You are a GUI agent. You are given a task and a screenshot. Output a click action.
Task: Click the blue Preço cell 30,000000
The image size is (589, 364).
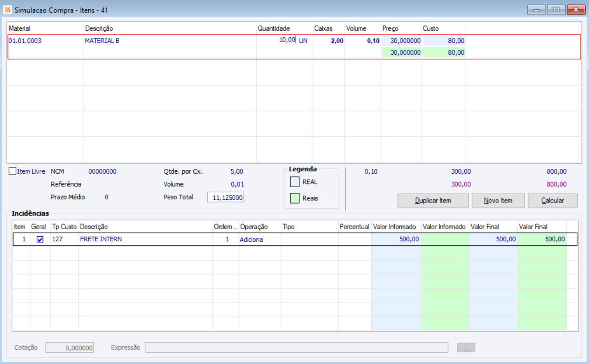pos(402,41)
